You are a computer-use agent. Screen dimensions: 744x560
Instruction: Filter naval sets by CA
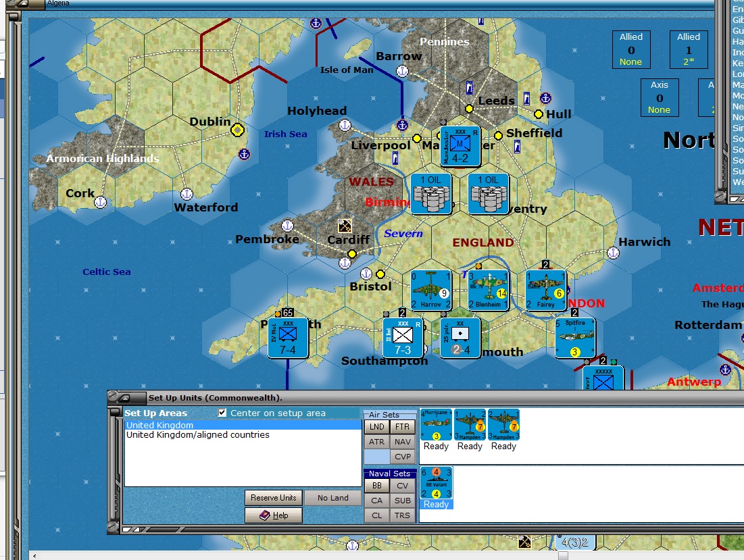coord(377,501)
